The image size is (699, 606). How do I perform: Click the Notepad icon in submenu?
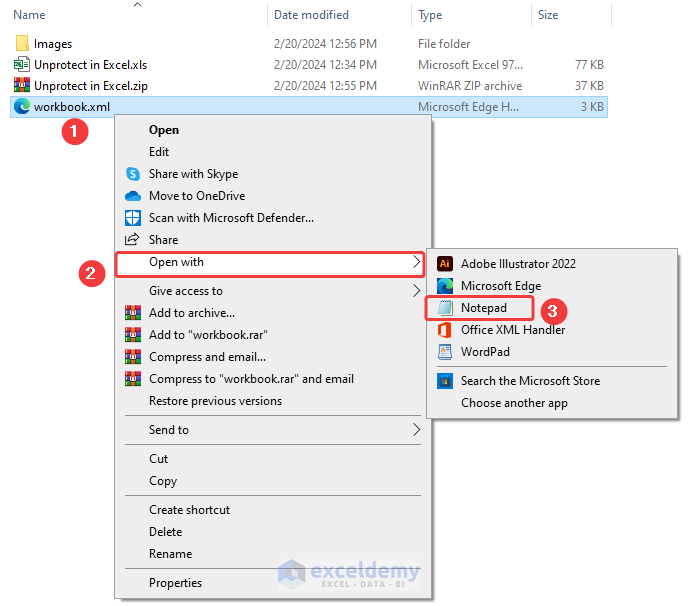(444, 308)
